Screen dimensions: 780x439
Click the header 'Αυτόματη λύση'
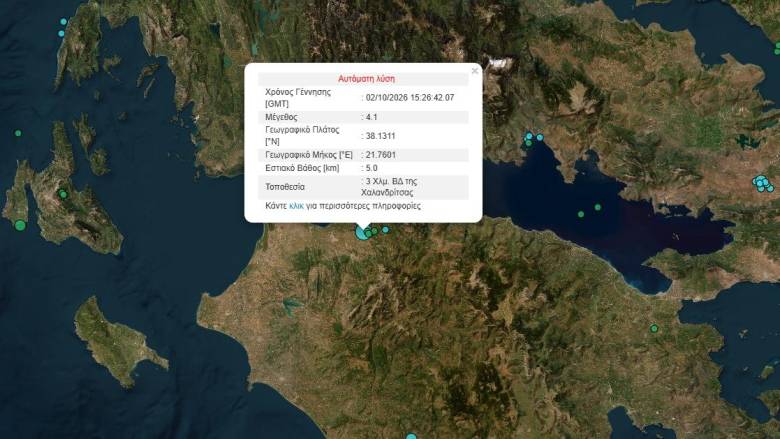coord(366,79)
